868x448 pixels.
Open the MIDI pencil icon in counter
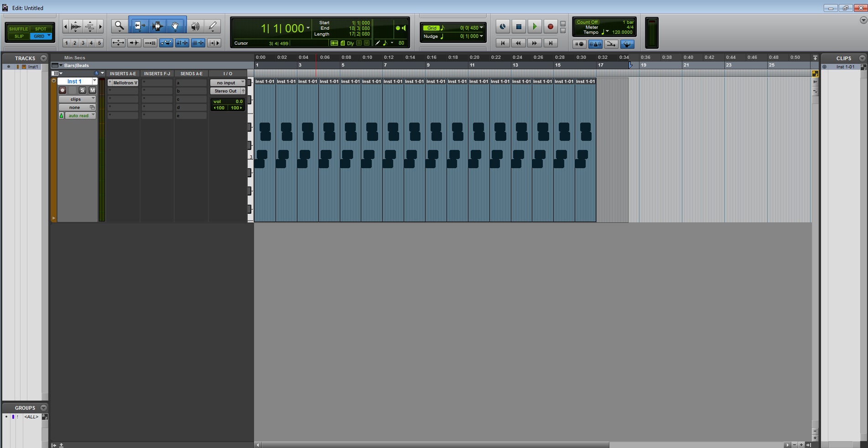pos(378,43)
